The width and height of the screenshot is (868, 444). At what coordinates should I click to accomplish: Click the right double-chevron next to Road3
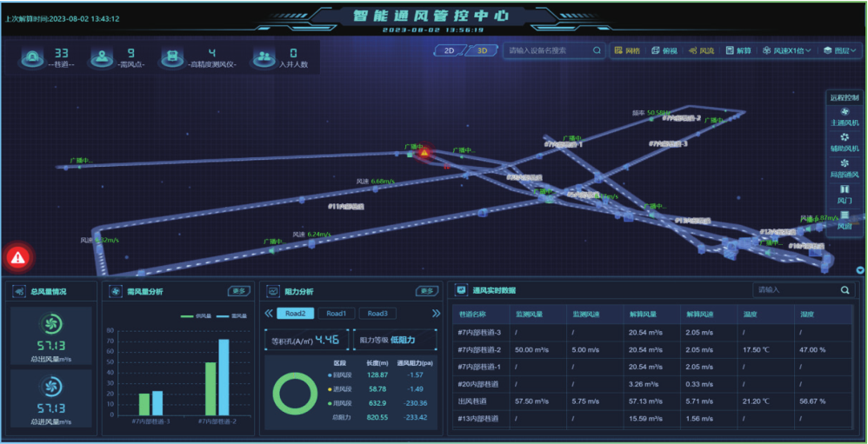point(437,314)
